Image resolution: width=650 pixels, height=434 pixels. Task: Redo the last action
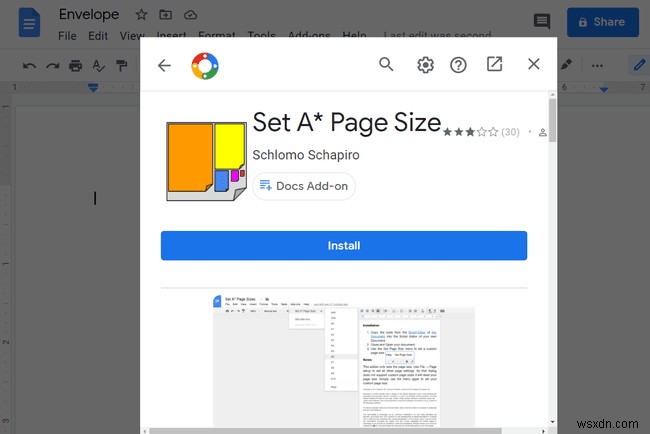(52, 65)
